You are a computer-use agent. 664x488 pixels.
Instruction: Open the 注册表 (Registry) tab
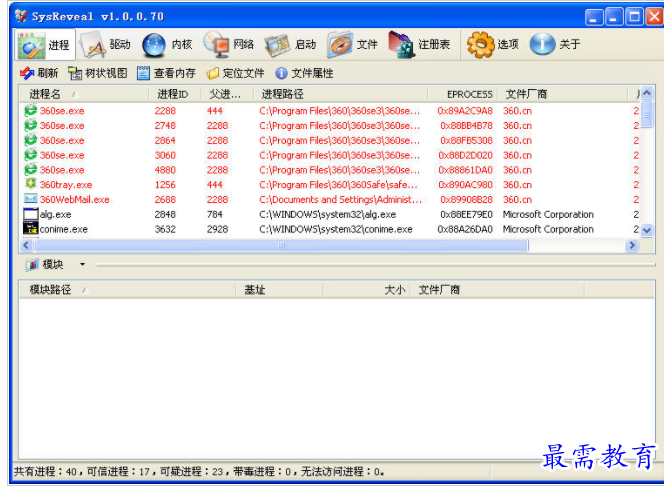[420, 44]
